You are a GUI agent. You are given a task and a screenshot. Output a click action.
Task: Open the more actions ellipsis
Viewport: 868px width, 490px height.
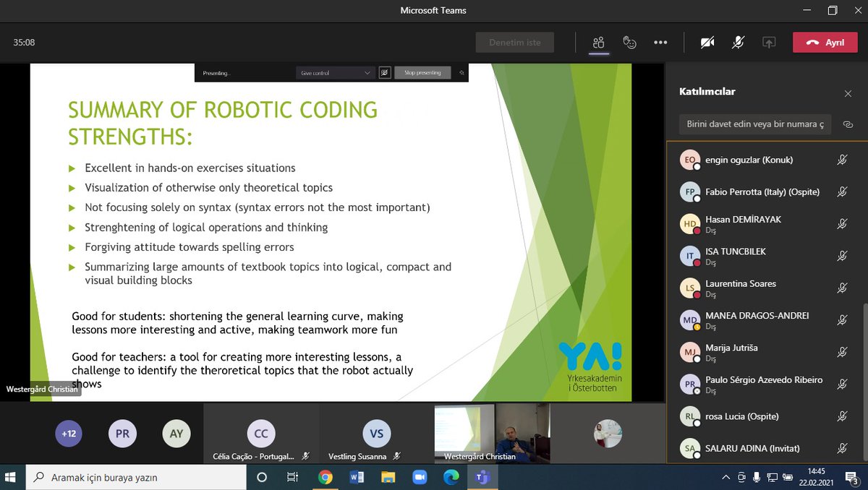pos(660,43)
